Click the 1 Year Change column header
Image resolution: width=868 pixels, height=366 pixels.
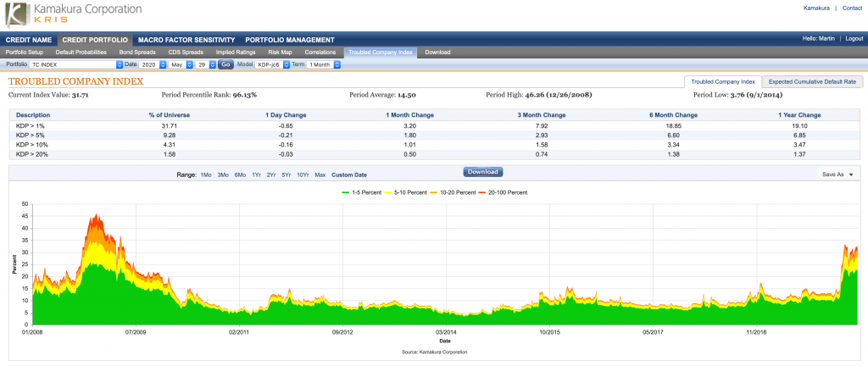(x=799, y=115)
